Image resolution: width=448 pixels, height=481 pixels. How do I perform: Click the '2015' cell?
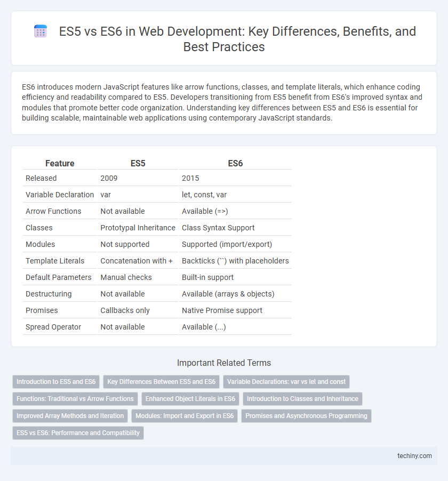pyautogui.click(x=235, y=178)
